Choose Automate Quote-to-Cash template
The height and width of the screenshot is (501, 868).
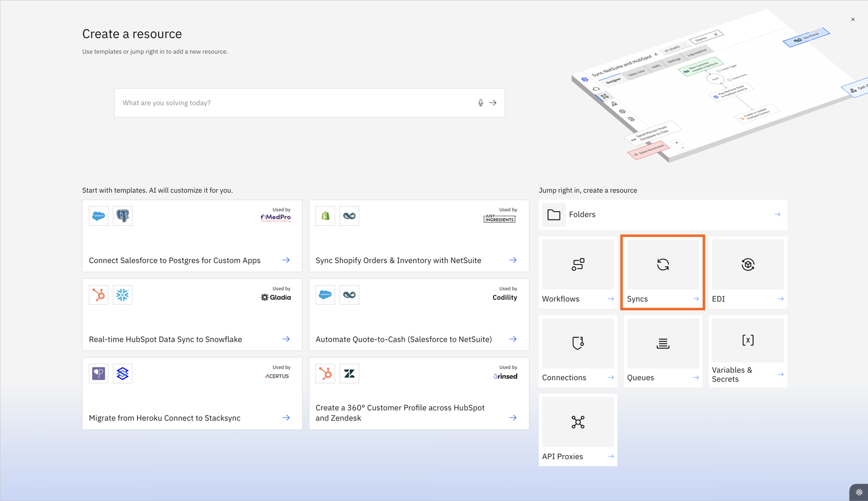[x=419, y=315]
